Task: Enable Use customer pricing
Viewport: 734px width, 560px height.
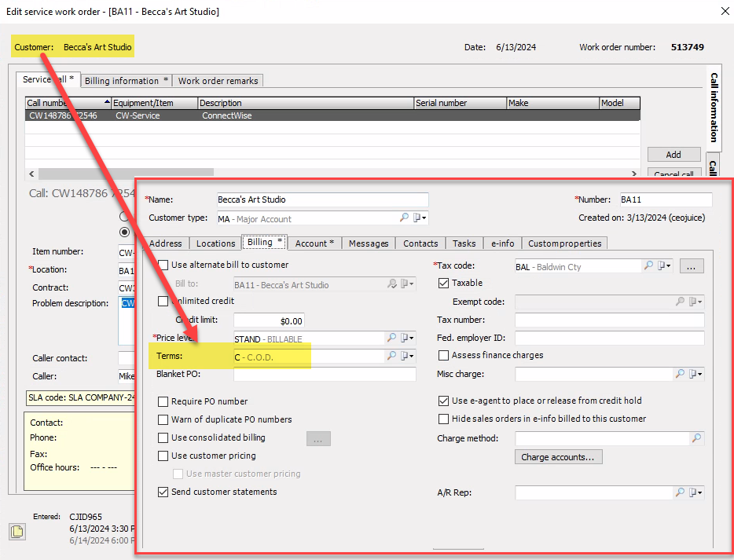Action: (x=163, y=456)
